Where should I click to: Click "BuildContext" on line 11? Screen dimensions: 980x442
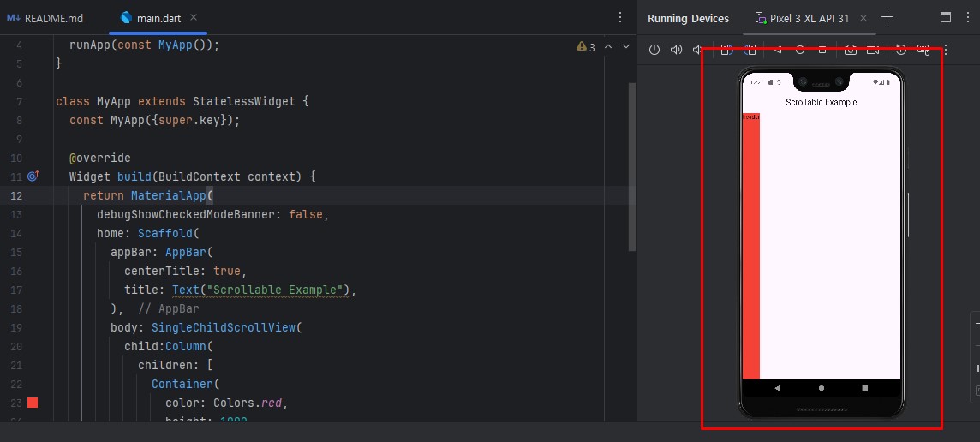200,176
